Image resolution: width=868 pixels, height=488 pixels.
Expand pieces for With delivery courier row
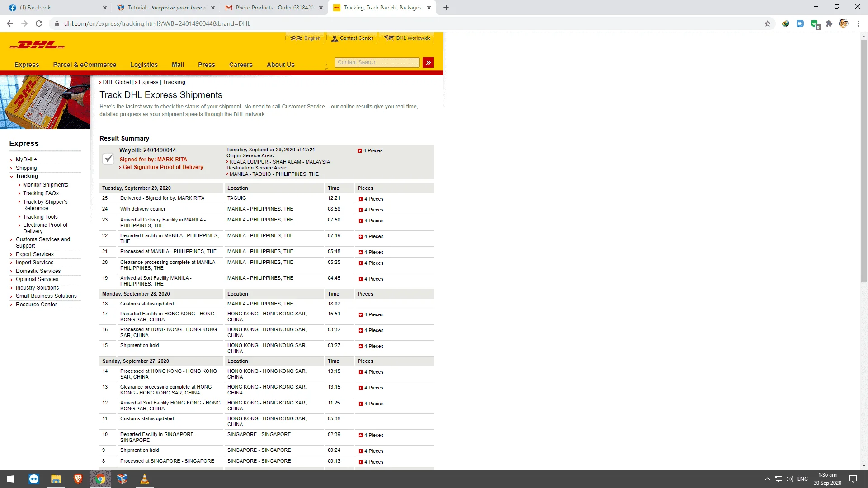(x=360, y=210)
